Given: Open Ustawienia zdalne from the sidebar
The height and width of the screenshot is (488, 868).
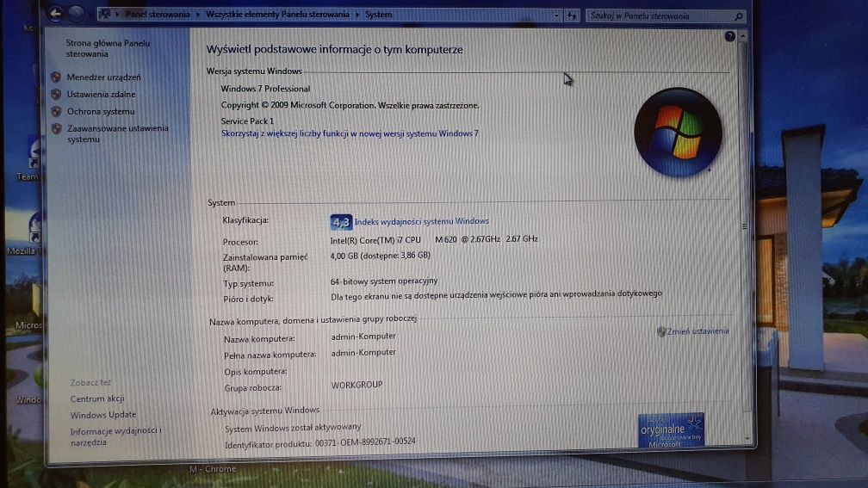Looking at the screenshot, I should 101,94.
